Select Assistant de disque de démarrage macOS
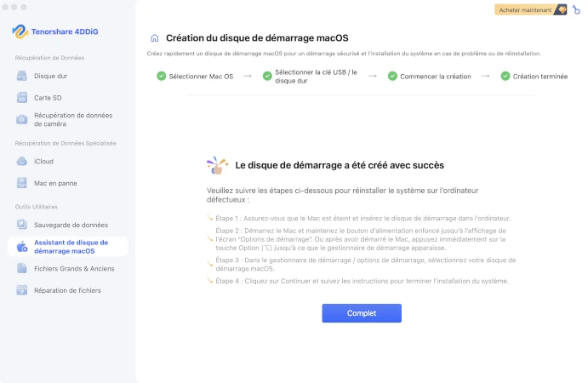 pos(67,247)
